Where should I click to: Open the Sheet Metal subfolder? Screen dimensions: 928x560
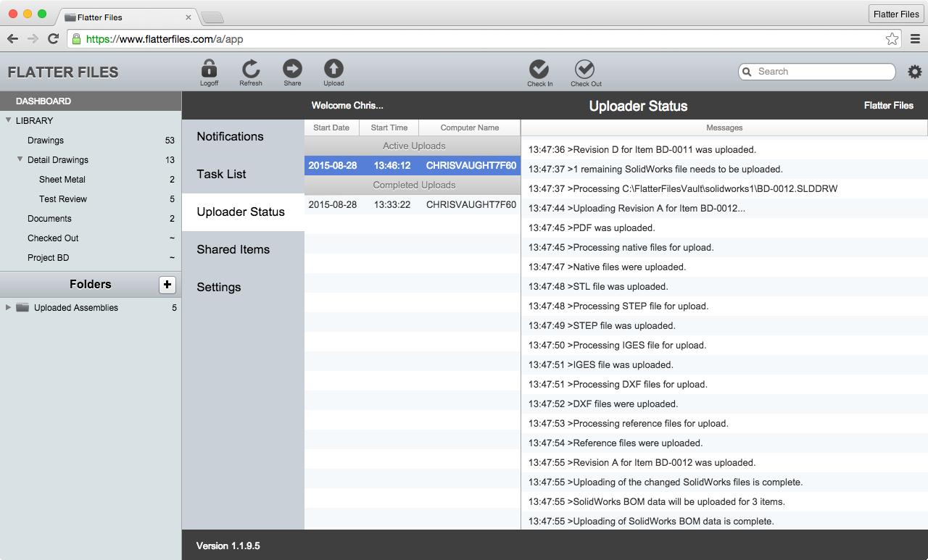(91, 179)
